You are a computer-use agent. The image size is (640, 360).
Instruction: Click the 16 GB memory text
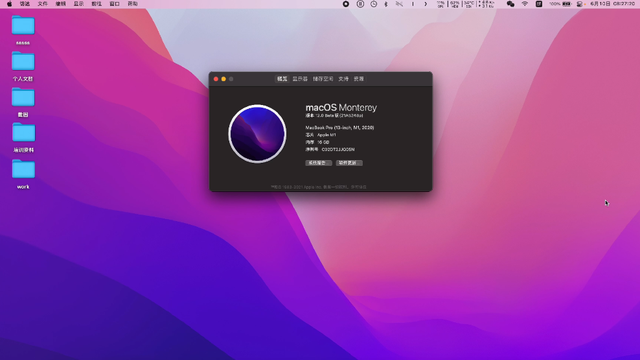[323, 142]
